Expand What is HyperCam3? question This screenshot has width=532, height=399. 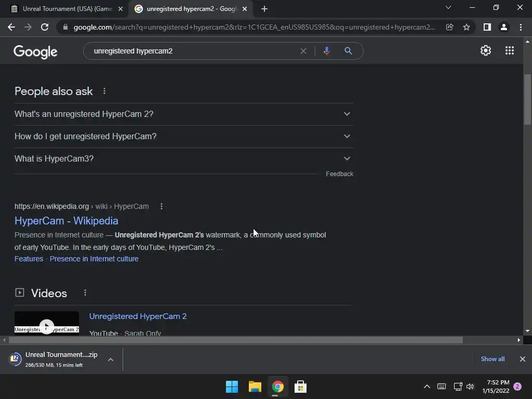point(183,159)
